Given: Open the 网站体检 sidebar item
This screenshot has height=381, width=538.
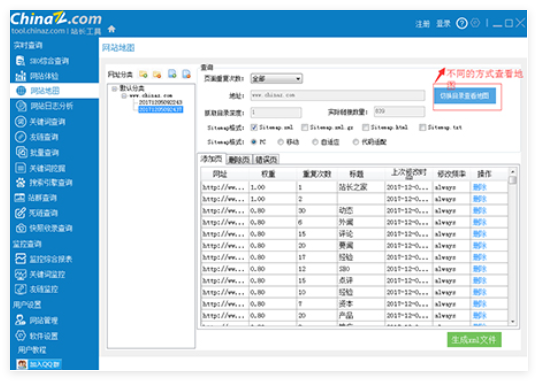Looking at the screenshot, I should click(x=37, y=76).
